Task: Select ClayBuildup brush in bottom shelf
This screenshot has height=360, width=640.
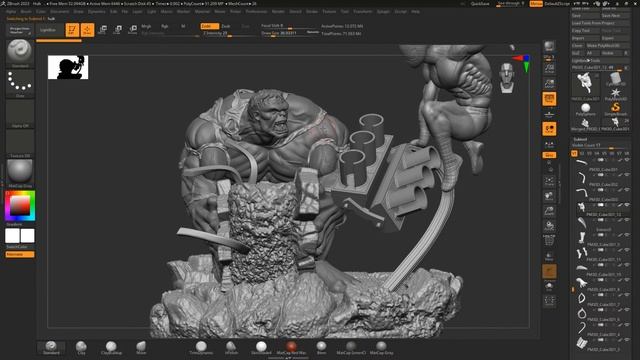Action: coord(111,348)
